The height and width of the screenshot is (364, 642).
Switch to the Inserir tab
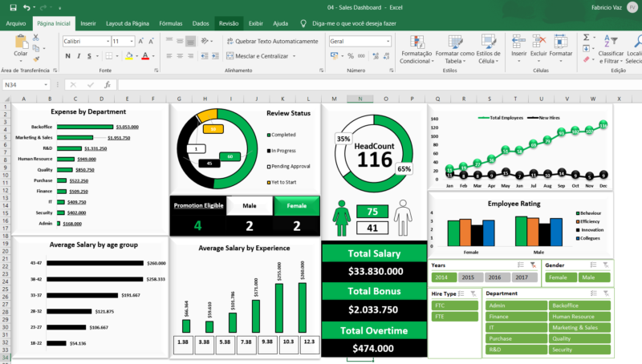(88, 23)
